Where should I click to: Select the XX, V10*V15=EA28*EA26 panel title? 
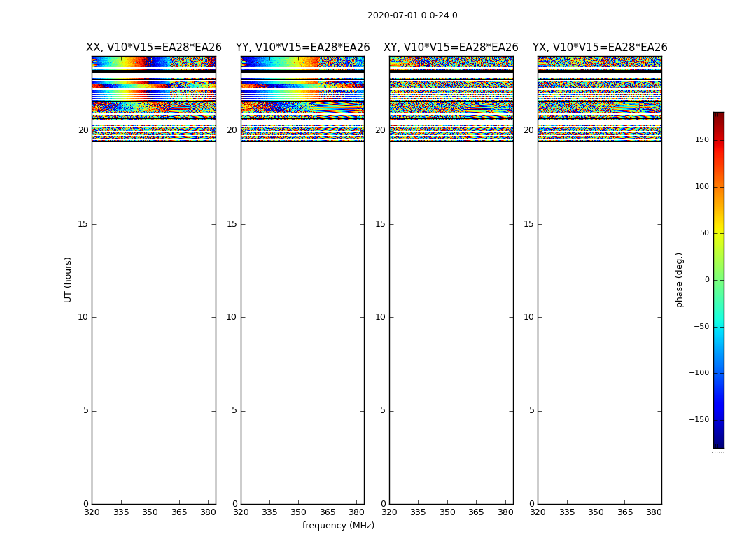click(154, 48)
